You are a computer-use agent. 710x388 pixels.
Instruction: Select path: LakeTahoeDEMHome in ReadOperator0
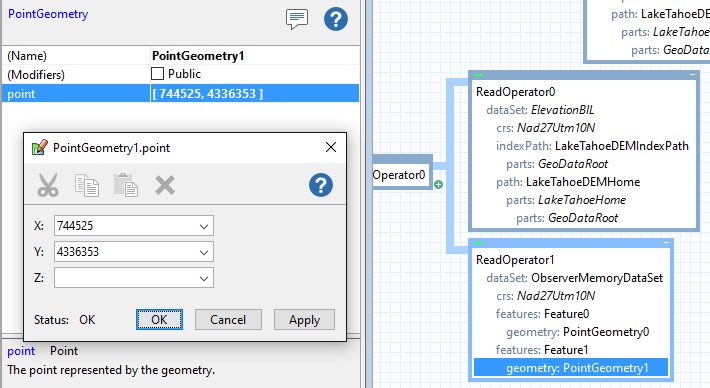click(x=568, y=182)
